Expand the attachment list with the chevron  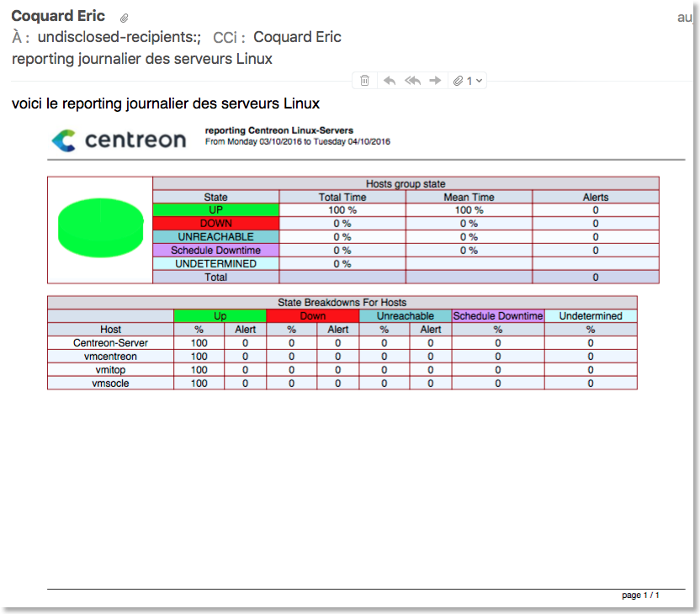click(x=480, y=80)
